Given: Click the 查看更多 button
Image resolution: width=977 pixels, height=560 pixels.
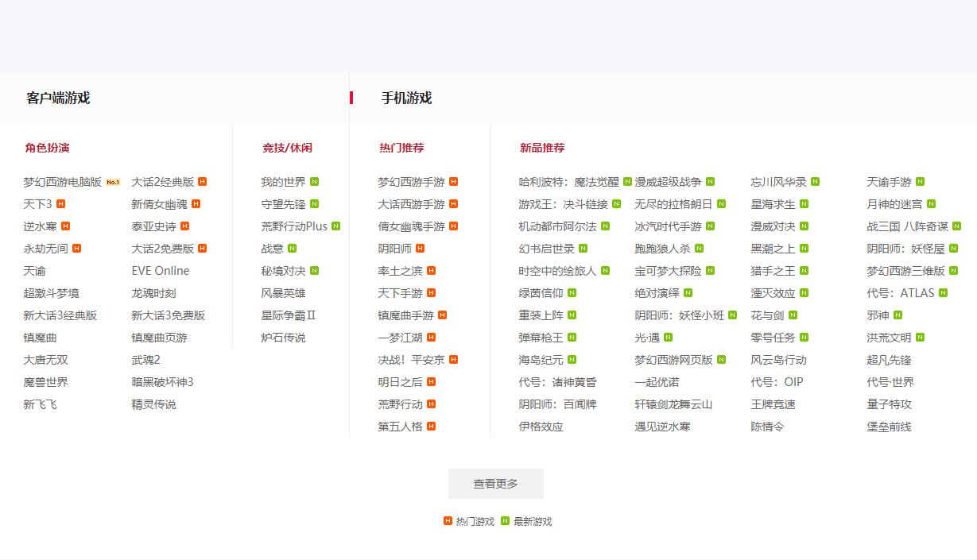Looking at the screenshot, I should tap(496, 484).
